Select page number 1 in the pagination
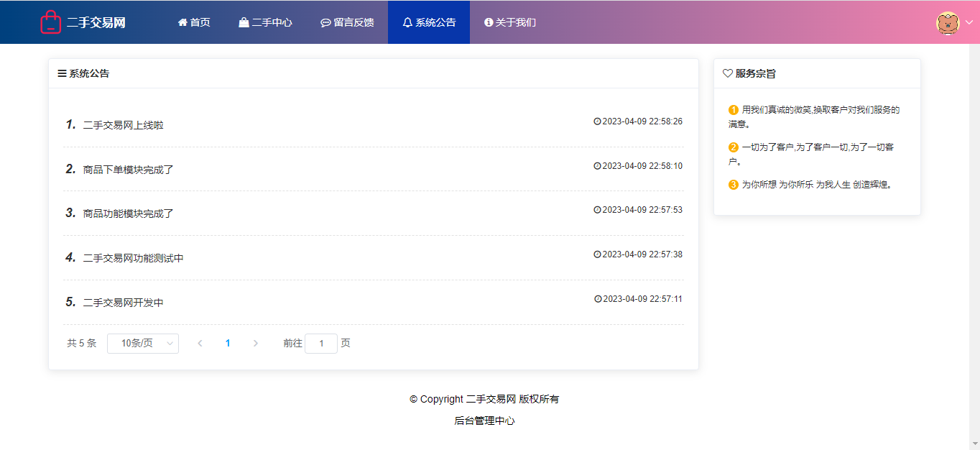 pyautogui.click(x=228, y=344)
